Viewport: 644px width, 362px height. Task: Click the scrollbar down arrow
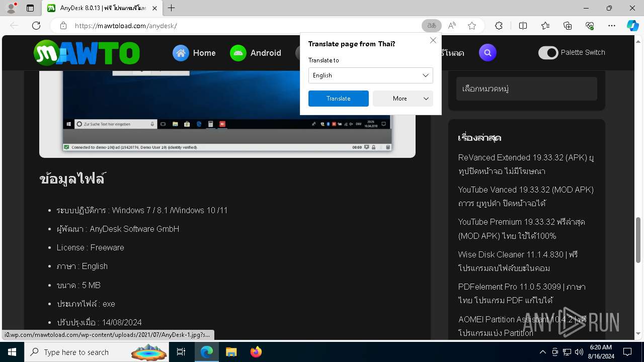coord(638,333)
